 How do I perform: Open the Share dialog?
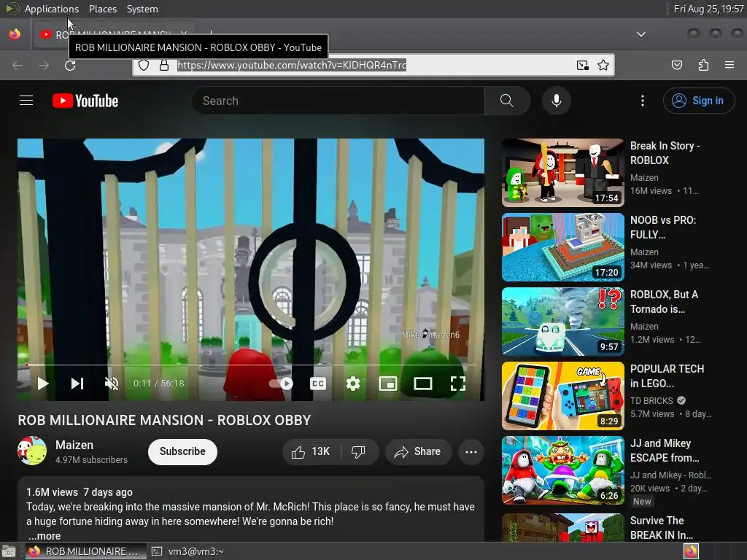click(418, 451)
